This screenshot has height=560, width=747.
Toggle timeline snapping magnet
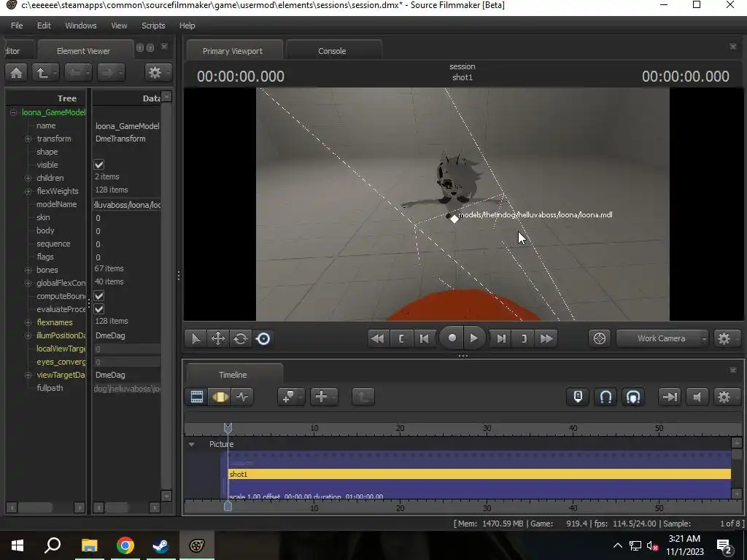pos(605,397)
